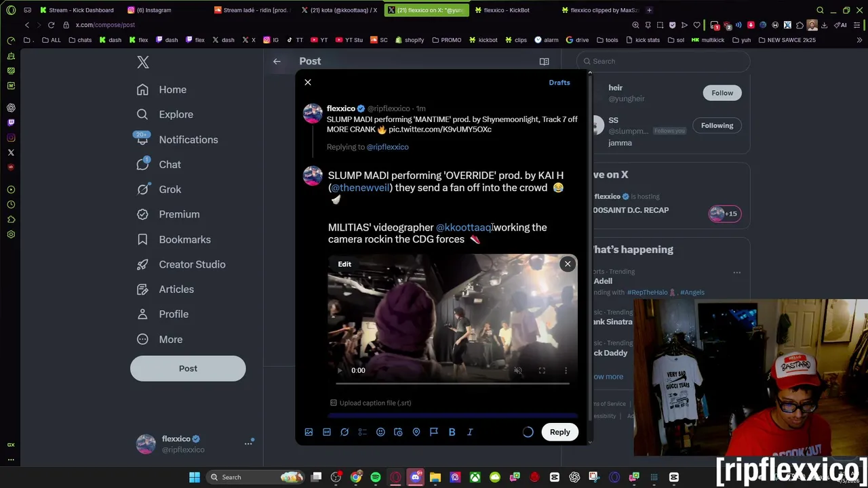
Task: Focus the X Search field
Action: coord(664,61)
